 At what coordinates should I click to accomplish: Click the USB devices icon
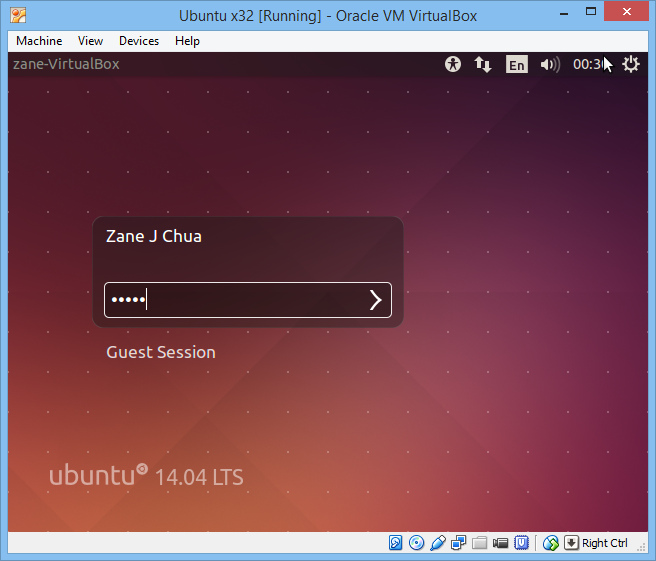tap(438, 543)
